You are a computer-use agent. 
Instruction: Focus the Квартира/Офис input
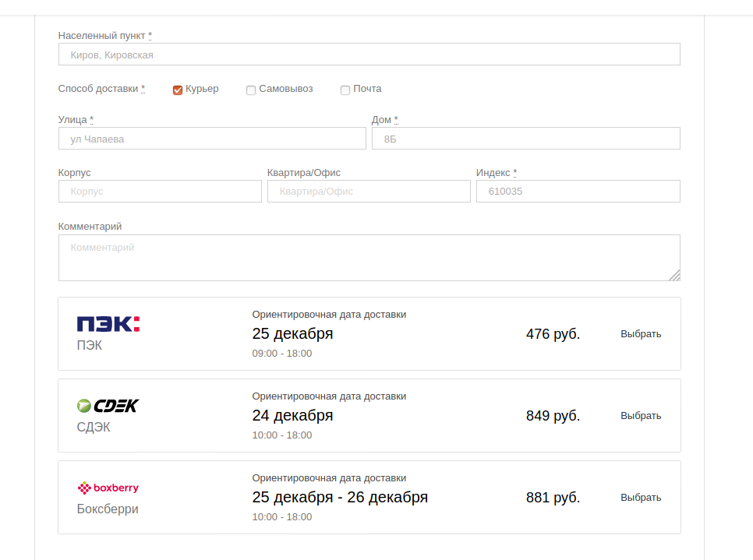tap(369, 192)
